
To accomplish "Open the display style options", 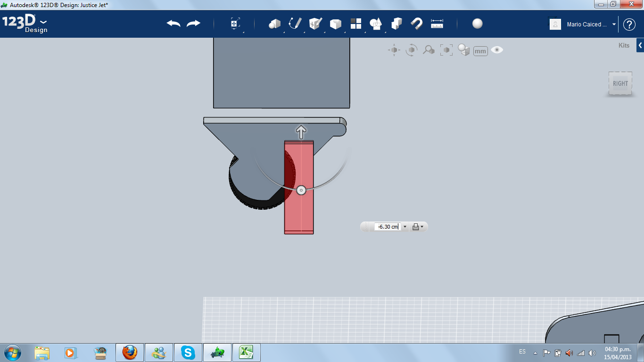I will [x=464, y=50].
